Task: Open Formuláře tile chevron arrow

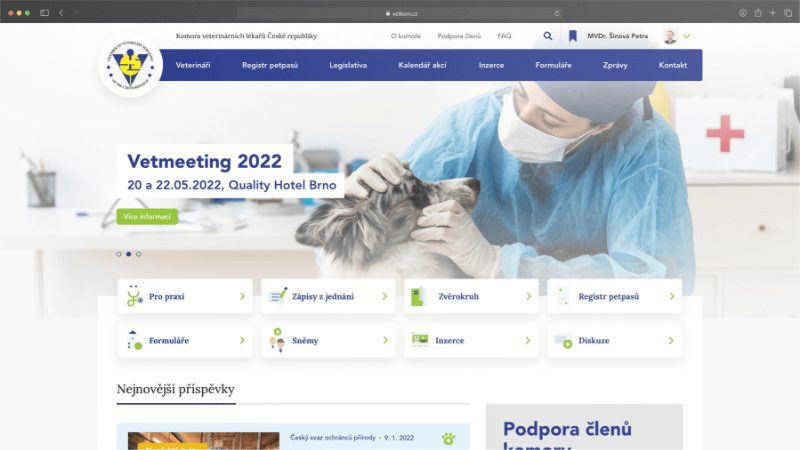Action: (x=242, y=341)
